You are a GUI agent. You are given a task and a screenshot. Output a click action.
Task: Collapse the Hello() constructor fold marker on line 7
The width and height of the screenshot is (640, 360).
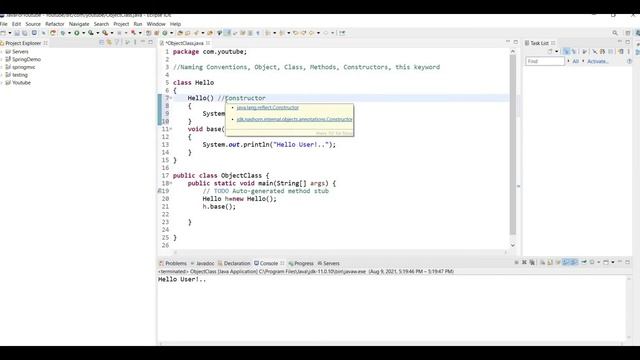[x=171, y=98]
